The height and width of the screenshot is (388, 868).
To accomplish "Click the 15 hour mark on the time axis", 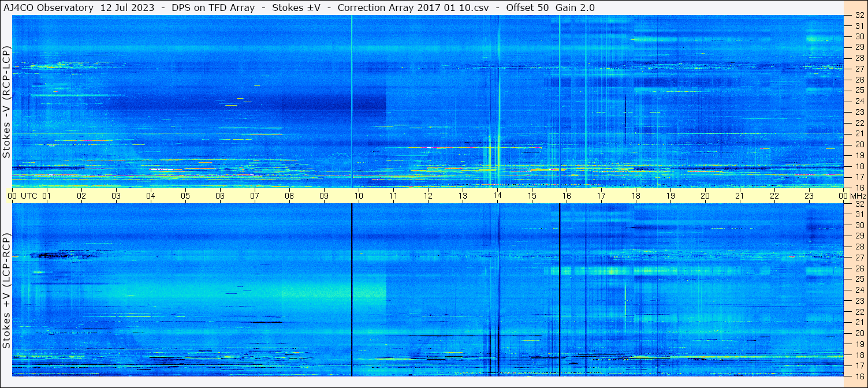I will pyautogui.click(x=532, y=196).
